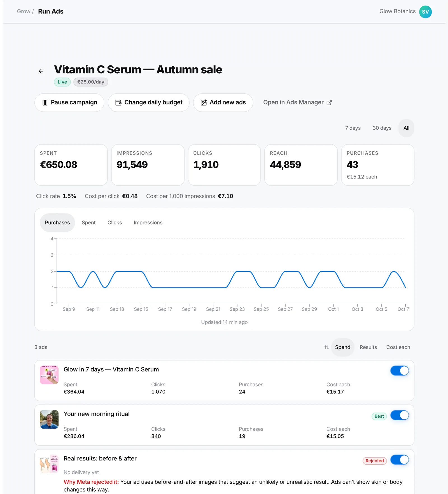448x494 pixels.
Task: Click the 'Glow in 7 days — Vitamin C Serum' title
Action: (x=111, y=369)
